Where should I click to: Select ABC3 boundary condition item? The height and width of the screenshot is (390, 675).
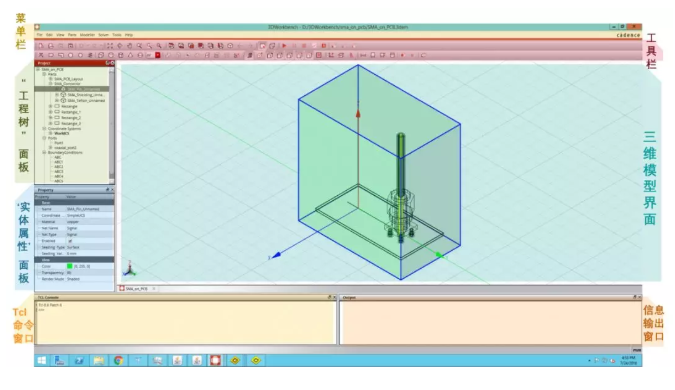59,171
